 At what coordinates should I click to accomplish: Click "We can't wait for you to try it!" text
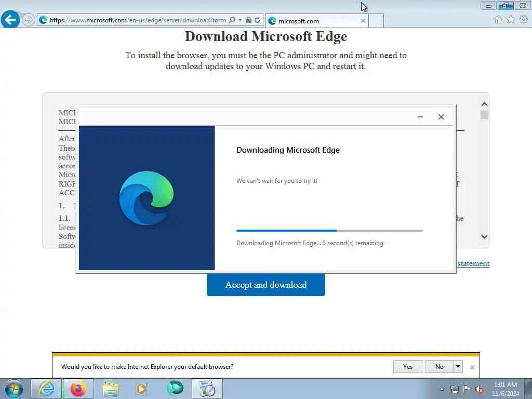coord(277,181)
